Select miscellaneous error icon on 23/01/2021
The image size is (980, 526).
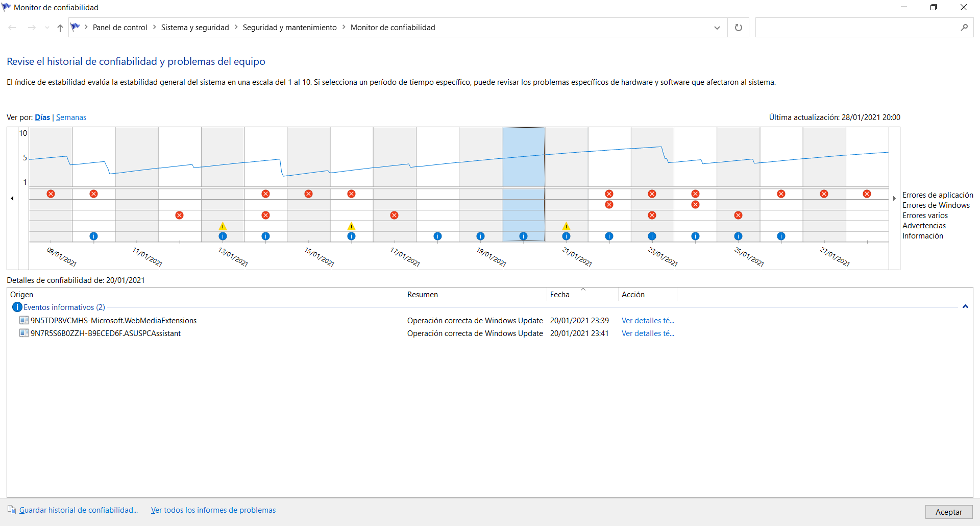click(x=652, y=216)
